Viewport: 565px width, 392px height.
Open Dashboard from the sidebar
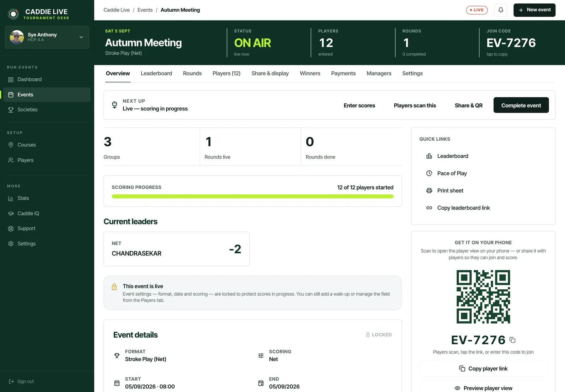(47, 80)
